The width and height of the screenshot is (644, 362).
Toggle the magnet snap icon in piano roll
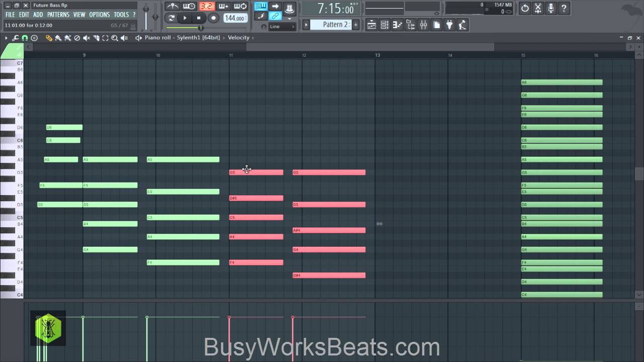[25, 38]
